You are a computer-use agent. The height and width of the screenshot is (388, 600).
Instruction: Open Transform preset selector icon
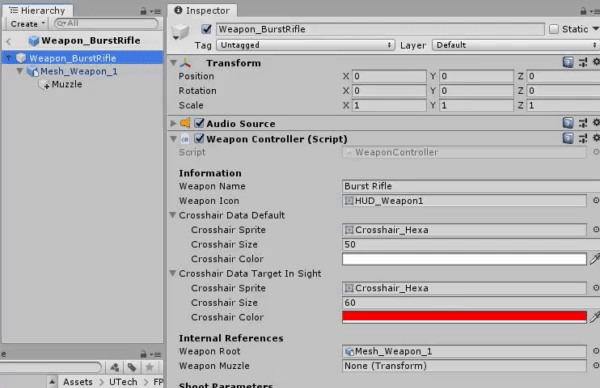583,62
